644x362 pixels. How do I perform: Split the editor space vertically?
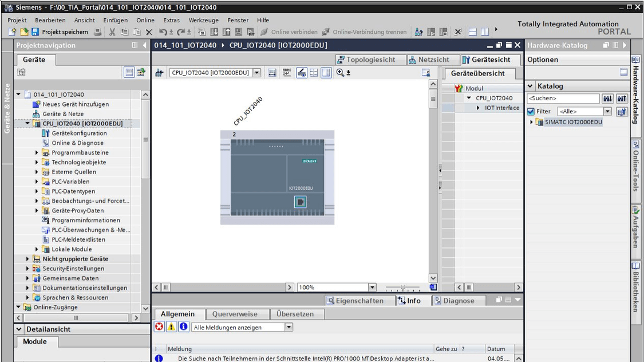click(485, 32)
